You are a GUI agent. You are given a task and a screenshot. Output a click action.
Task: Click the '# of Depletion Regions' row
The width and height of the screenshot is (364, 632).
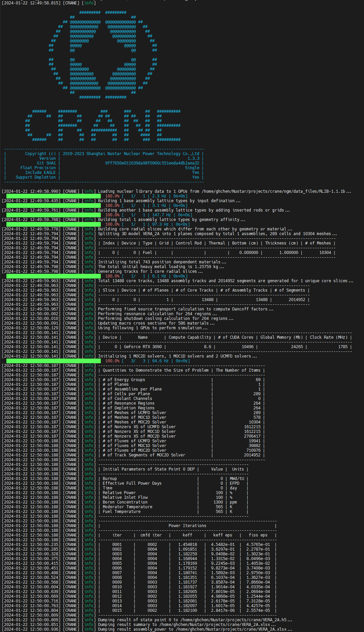pyautogui.click(x=182, y=408)
